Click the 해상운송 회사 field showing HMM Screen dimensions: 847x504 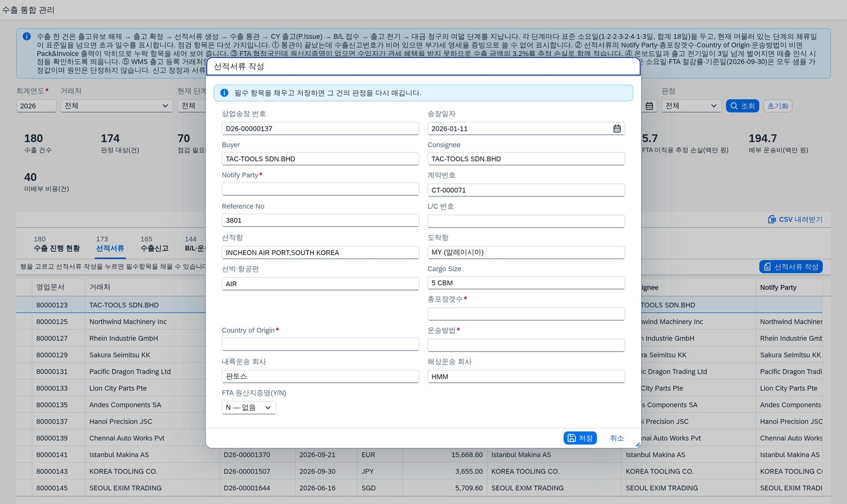click(526, 376)
